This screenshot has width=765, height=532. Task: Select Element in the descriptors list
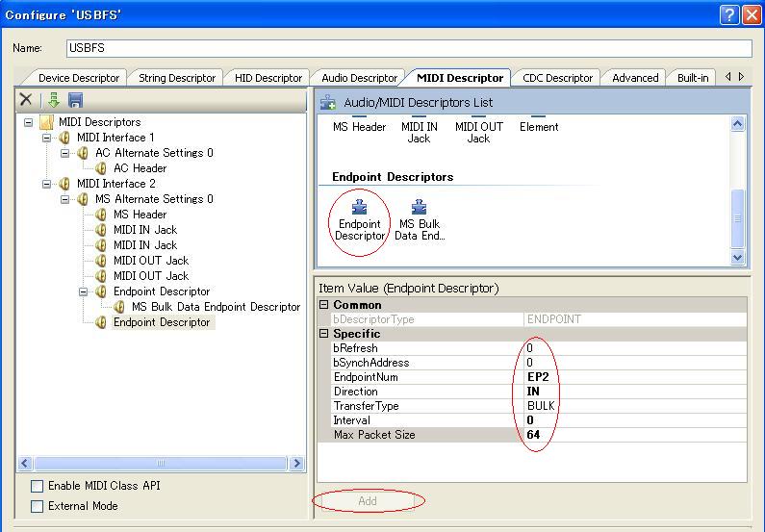(539, 127)
